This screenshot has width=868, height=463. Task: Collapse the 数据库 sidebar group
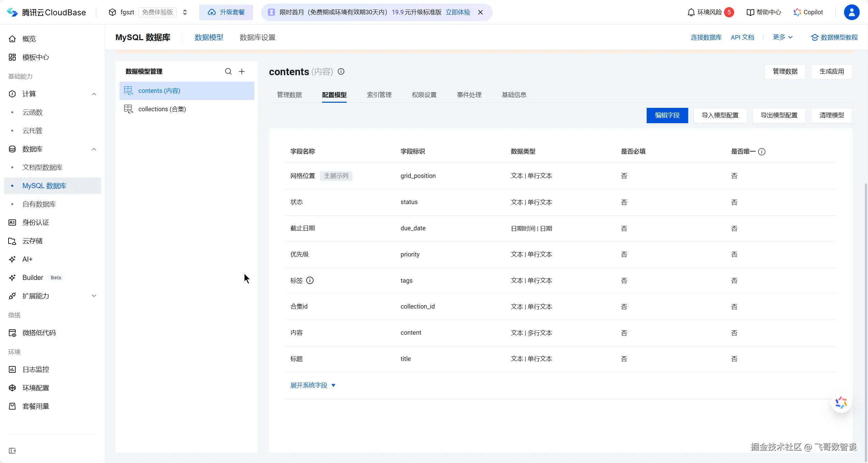pyautogui.click(x=94, y=149)
